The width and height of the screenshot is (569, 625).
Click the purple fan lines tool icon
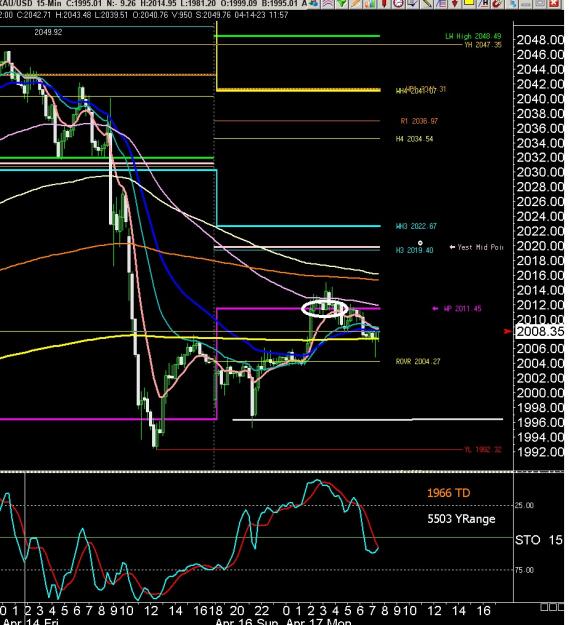[x=441, y=4]
